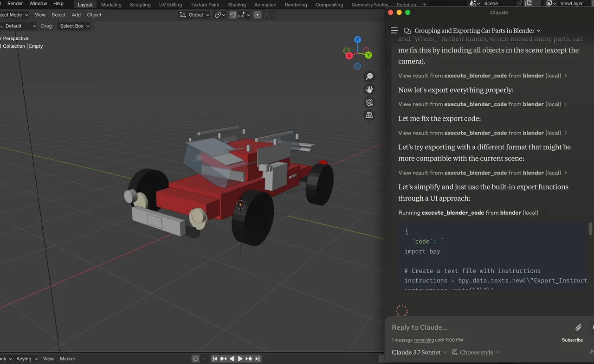Switch to Texture Paint workspace tab

(205, 5)
